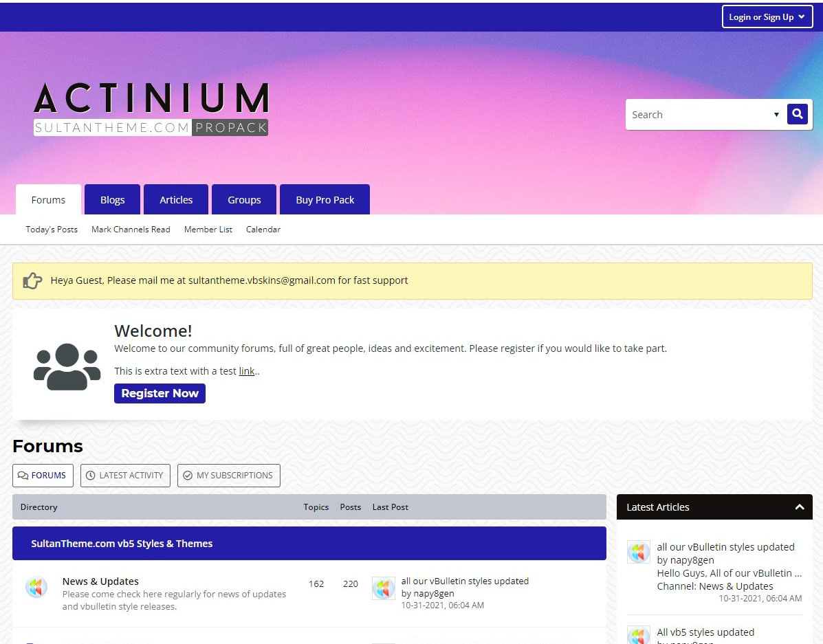Open napy8gen profile in last post column
Image resolution: width=823 pixels, height=644 pixels.
click(x=434, y=594)
